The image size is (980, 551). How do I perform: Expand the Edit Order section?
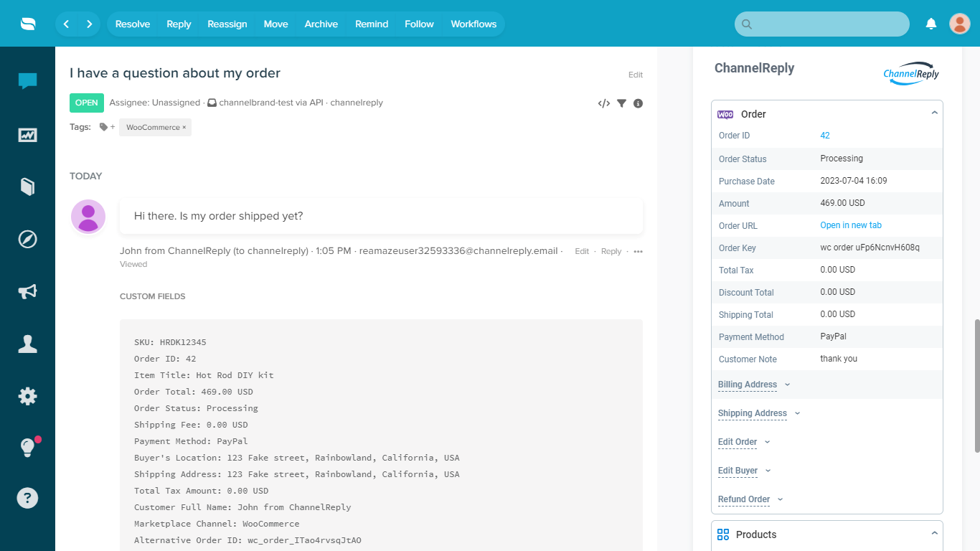(744, 442)
